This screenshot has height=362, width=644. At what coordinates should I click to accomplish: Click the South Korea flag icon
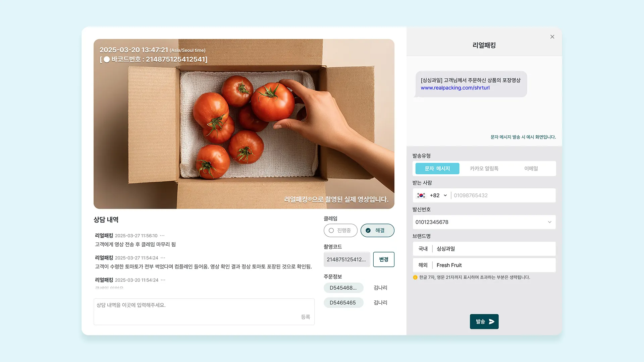click(421, 195)
